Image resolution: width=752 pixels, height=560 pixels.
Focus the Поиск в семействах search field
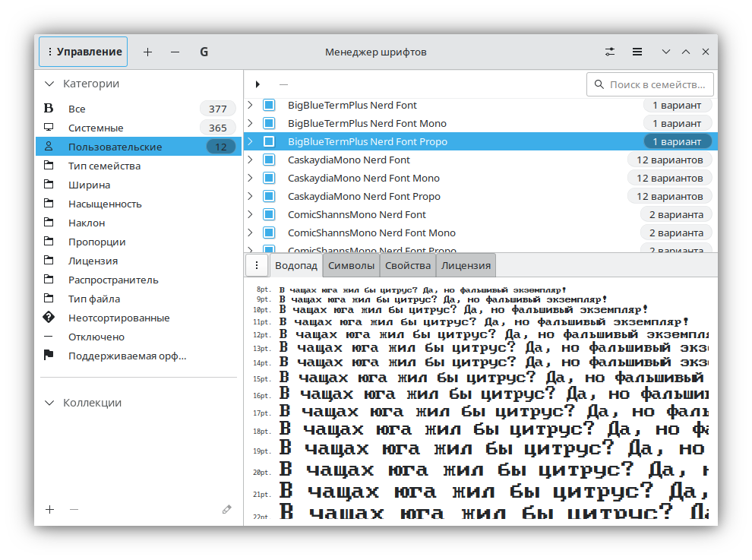pyautogui.click(x=650, y=84)
